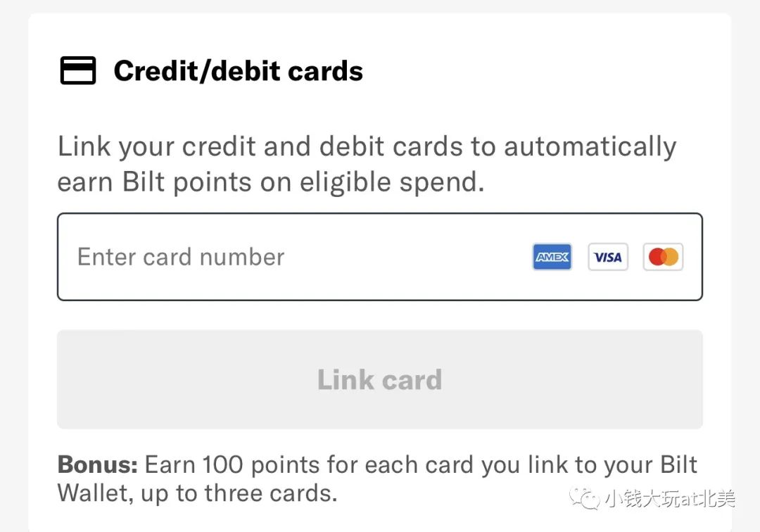Focus the Enter card number field

pyautogui.click(x=380, y=257)
